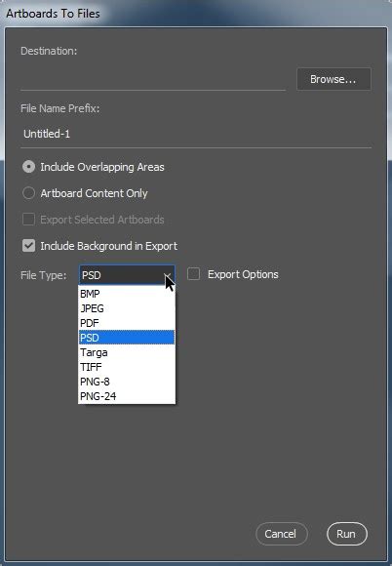Click the Run button
The height and width of the screenshot is (566, 392).
click(346, 534)
